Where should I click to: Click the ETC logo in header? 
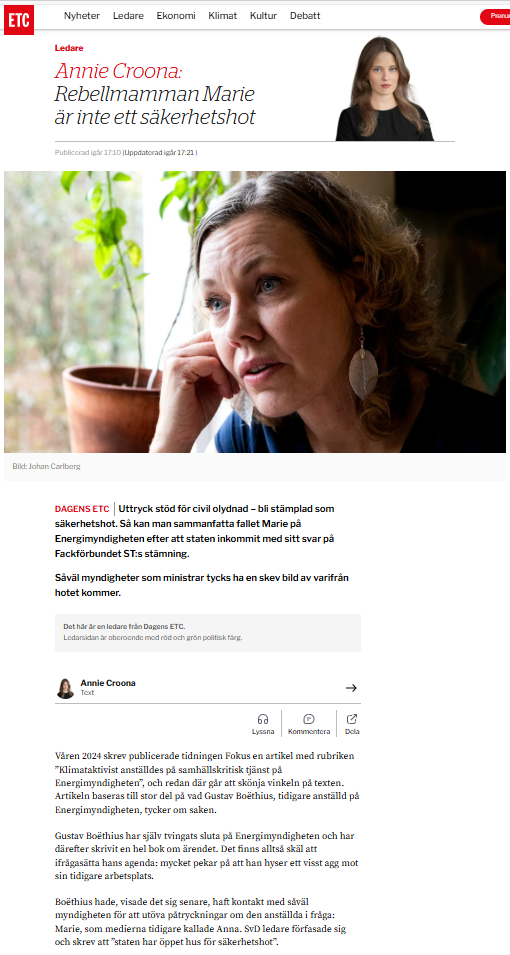[x=19, y=19]
